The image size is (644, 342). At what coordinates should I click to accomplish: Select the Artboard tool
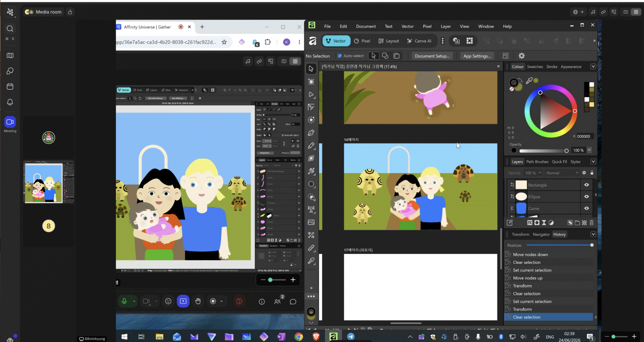311,82
